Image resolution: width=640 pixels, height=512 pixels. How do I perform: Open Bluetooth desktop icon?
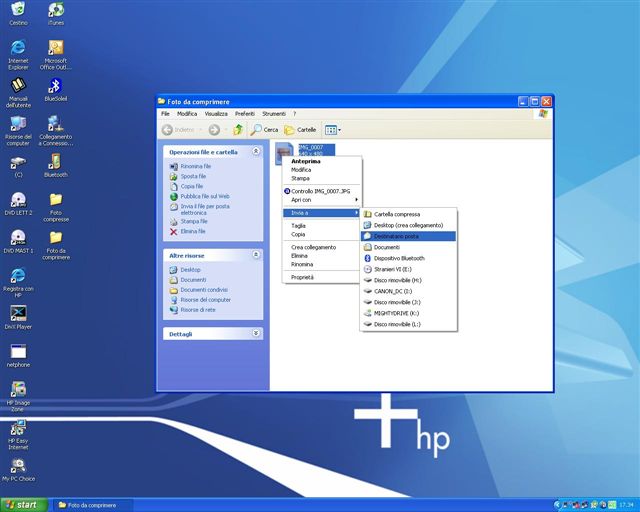coord(56,165)
